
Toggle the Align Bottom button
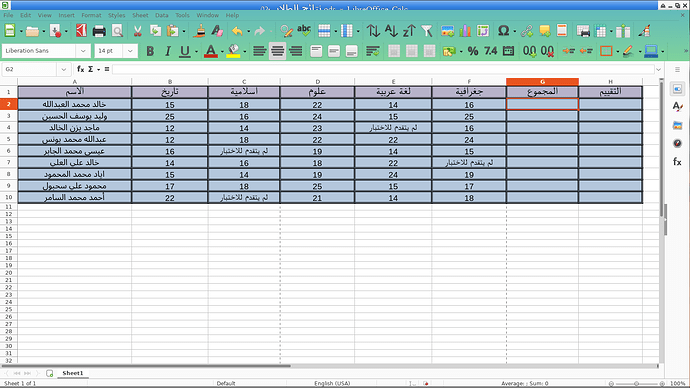point(352,51)
